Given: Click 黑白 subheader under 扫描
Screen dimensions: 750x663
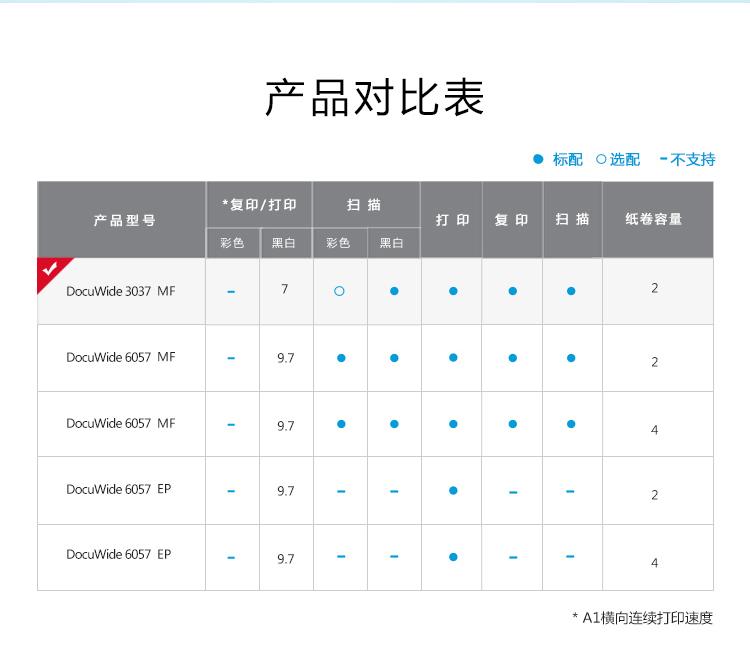Looking at the screenshot, I should pos(391,243).
